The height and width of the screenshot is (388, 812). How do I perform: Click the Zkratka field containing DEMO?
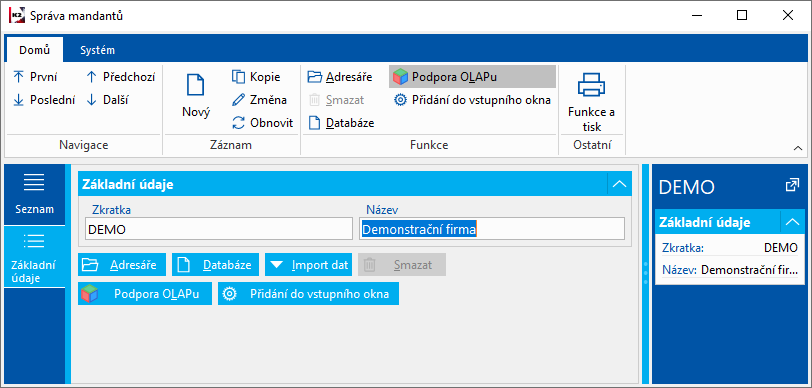click(219, 229)
